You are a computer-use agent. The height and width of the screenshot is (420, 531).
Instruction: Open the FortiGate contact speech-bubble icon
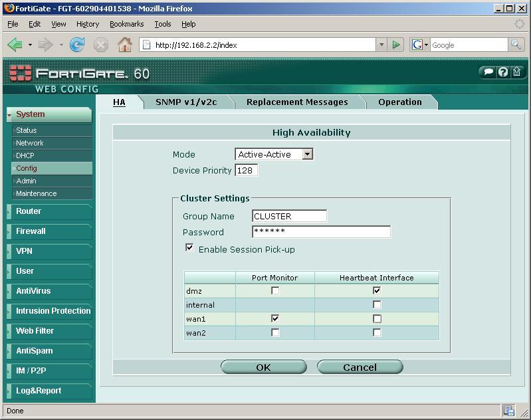[x=488, y=72]
